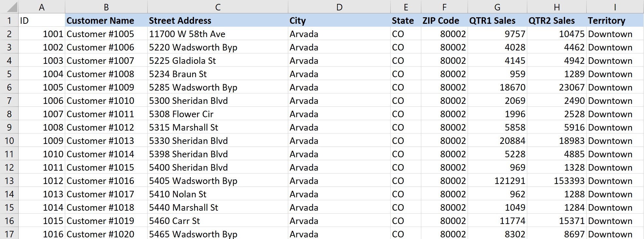
Task: Select cell containing 11700 W 58th Ave
Action: coord(187,34)
